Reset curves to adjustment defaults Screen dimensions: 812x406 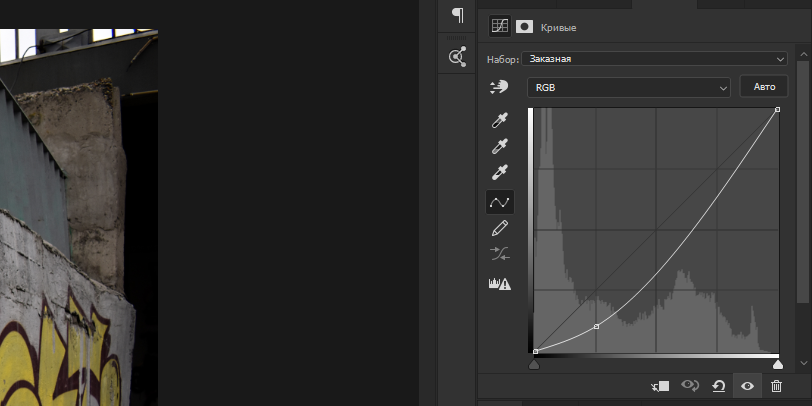click(718, 386)
